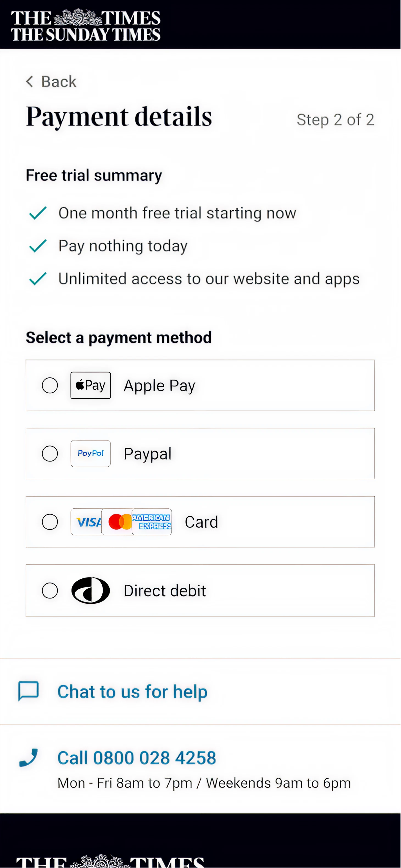Select the Paypal radio button
401x868 pixels.
pyautogui.click(x=50, y=453)
